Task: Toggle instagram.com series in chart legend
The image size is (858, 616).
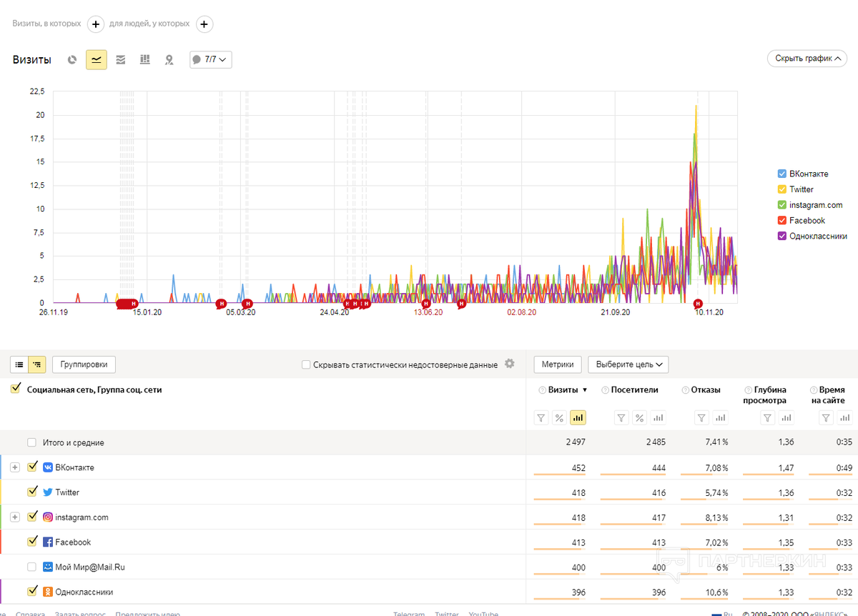Action: click(x=781, y=205)
